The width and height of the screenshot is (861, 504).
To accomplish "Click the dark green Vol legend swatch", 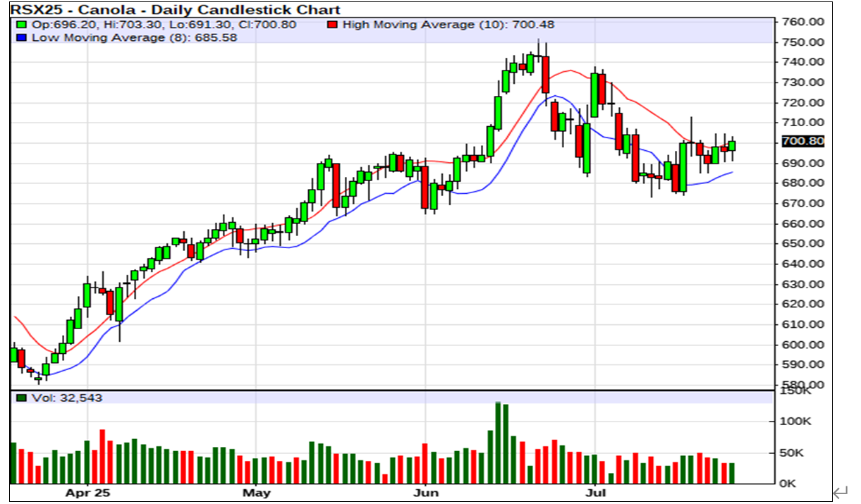I will (x=21, y=398).
